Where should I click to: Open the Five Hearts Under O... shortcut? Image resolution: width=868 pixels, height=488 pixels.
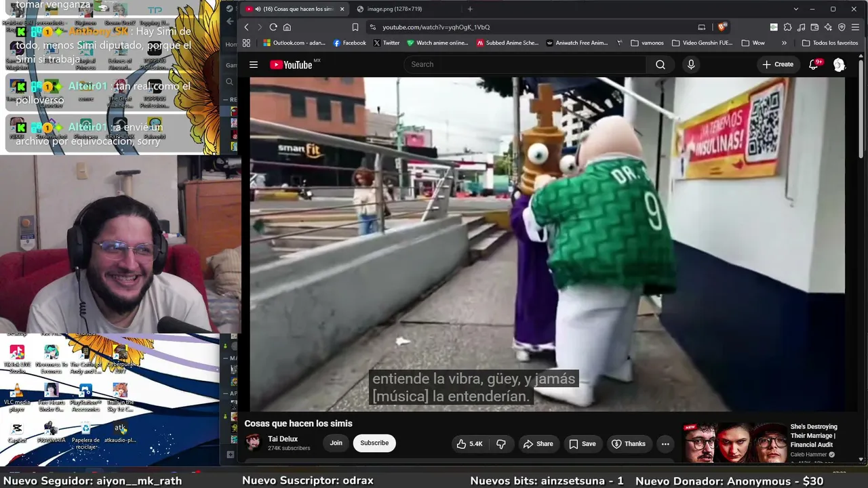[x=52, y=397]
